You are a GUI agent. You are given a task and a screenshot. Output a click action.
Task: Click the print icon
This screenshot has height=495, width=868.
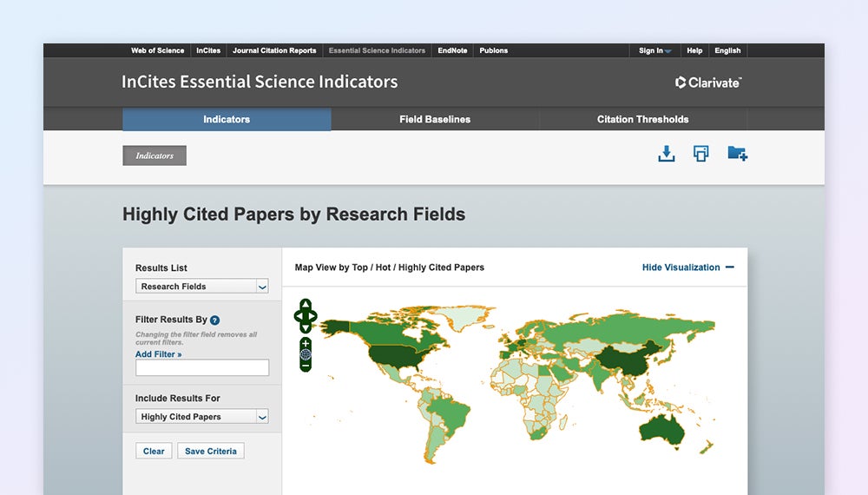tap(700, 154)
